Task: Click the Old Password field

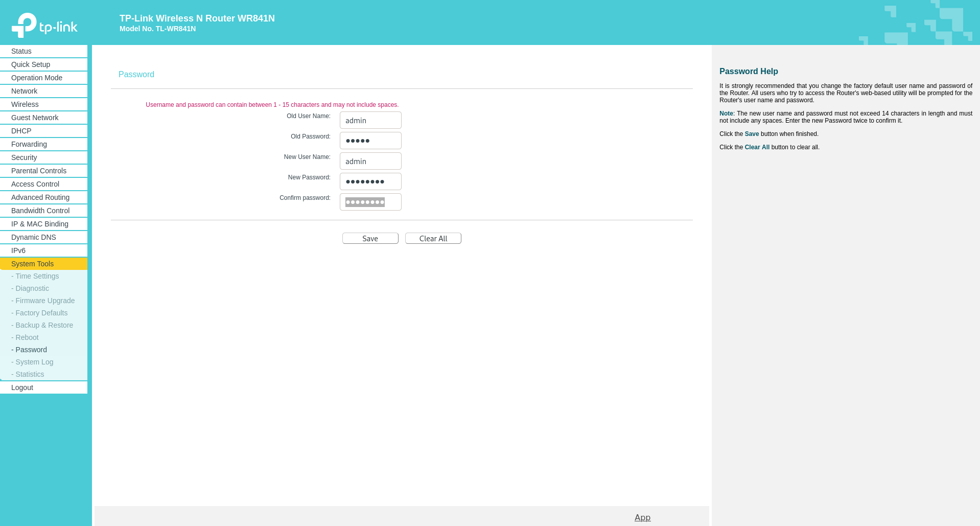Action: [370, 141]
